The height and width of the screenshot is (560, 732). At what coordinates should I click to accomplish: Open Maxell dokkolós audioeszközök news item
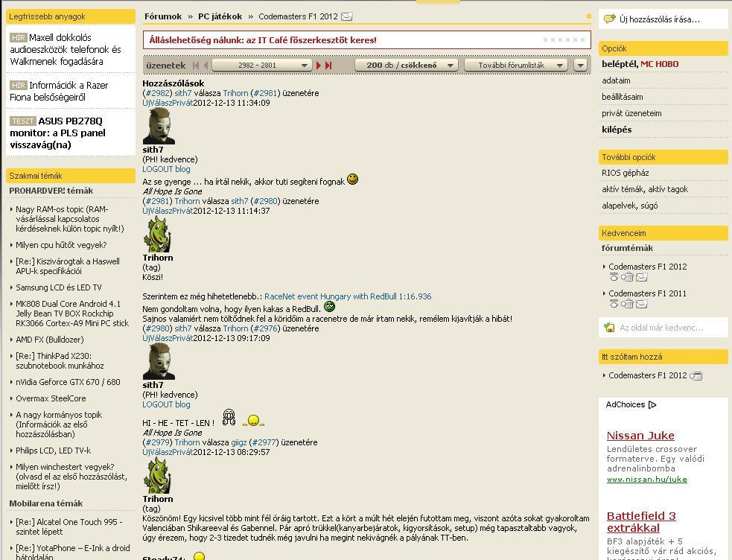66,49
